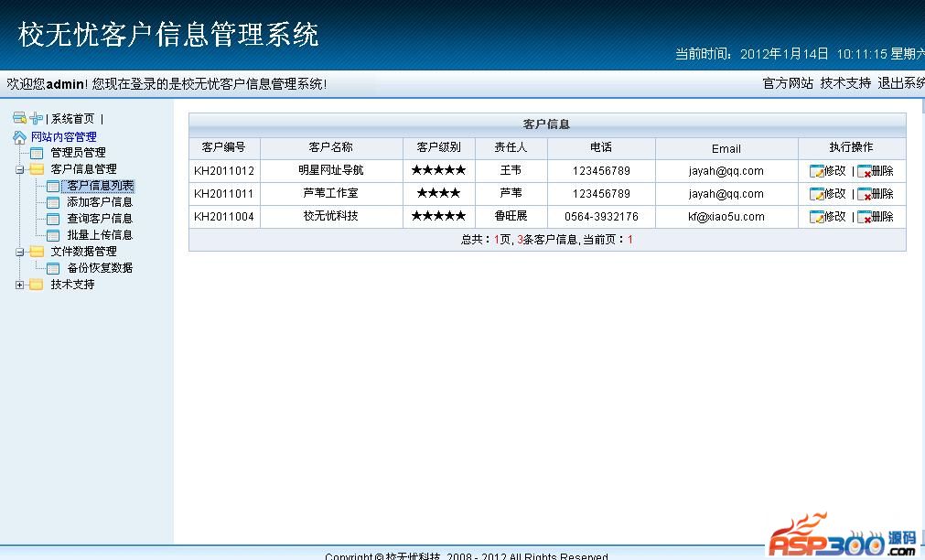925x560 pixels.
Task: Click the Email column header
Action: [x=726, y=149]
